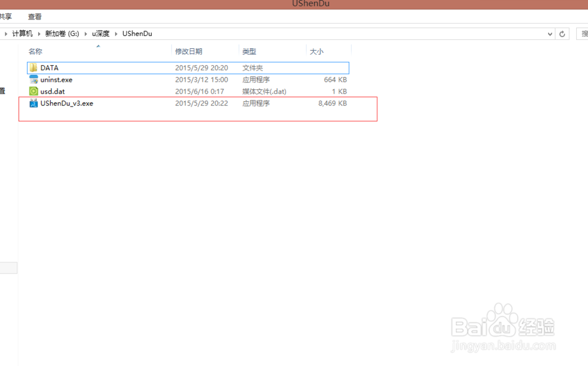Expand the chevron after 计算机 in path
Screen dimensions: 588x366
(39, 34)
